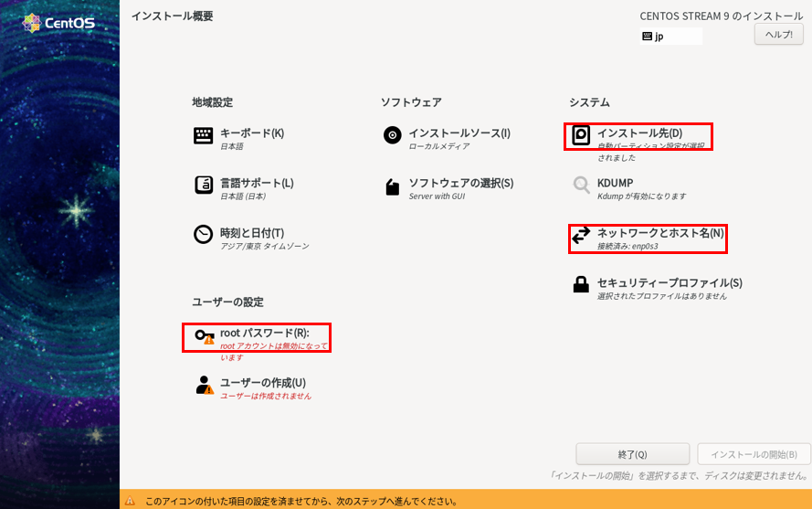Open セキュリティープロファイル(S) settings

(670, 282)
